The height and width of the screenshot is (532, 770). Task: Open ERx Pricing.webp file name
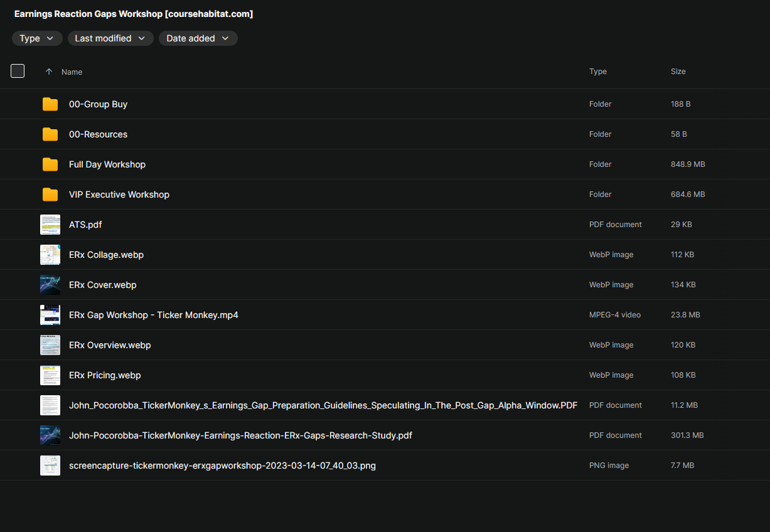click(x=105, y=375)
